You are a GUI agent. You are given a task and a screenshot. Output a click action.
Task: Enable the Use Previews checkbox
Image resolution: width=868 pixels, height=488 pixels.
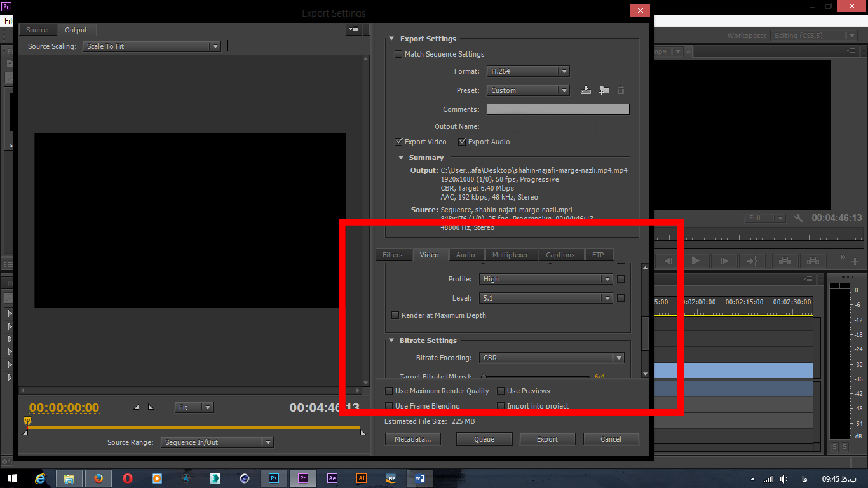coord(501,391)
